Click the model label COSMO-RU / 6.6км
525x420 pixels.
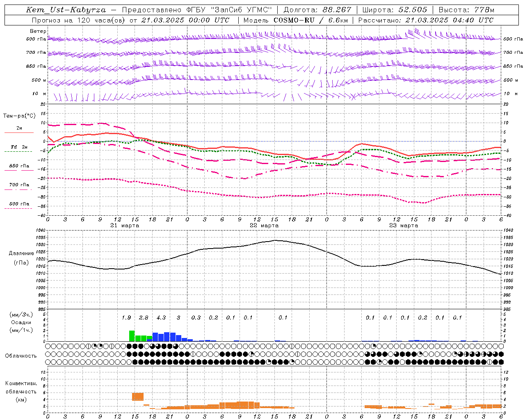pos(310,20)
